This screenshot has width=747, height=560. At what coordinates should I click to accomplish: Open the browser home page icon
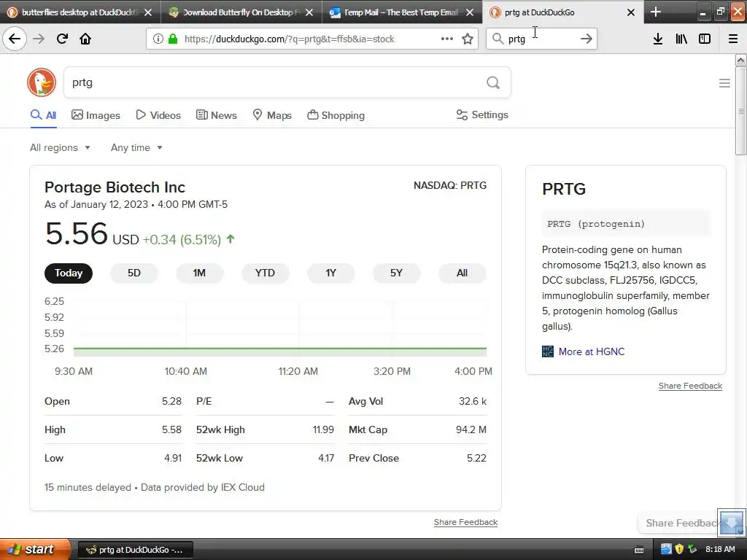(85, 39)
